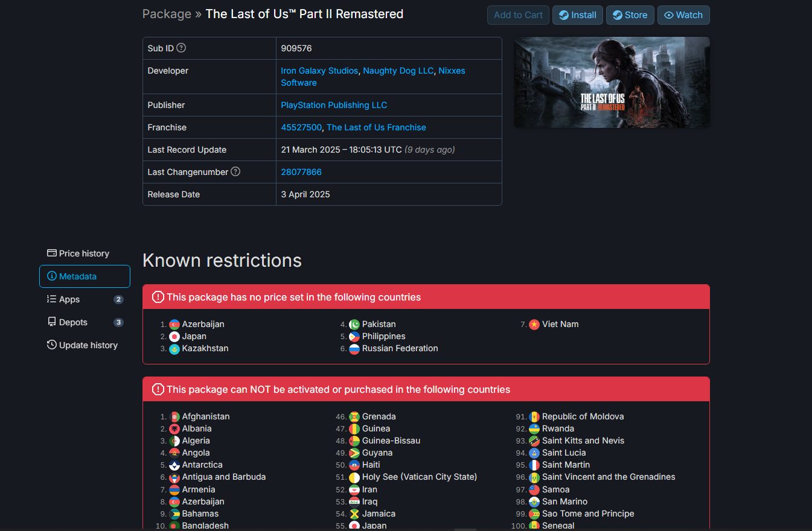This screenshot has height=531, width=812.
Task: Click the Grenada flag icon
Action: [x=354, y=417]
